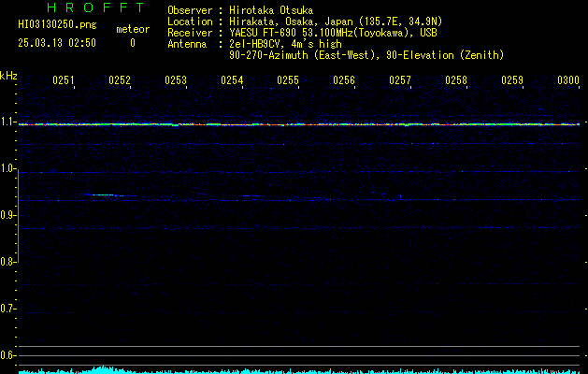Screen dimensions: 588x374
Task: Click the 0251 time marker
Action: click(x=64, y=79)
